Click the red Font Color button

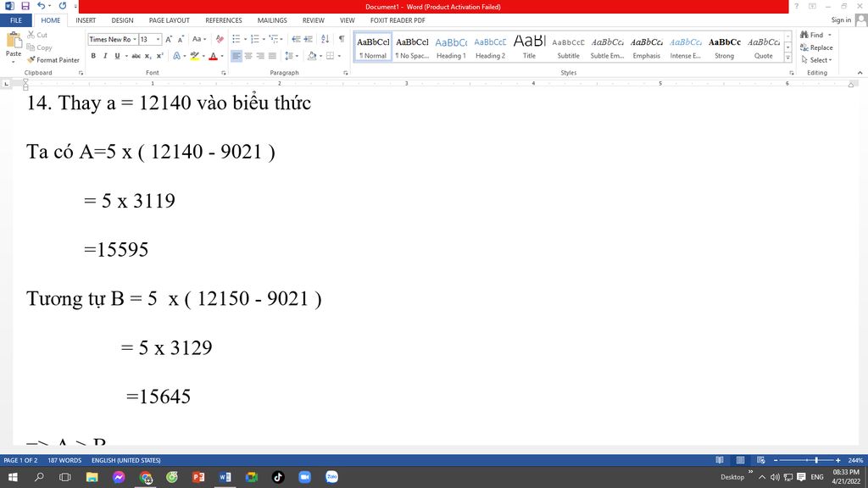click(213, 56)
